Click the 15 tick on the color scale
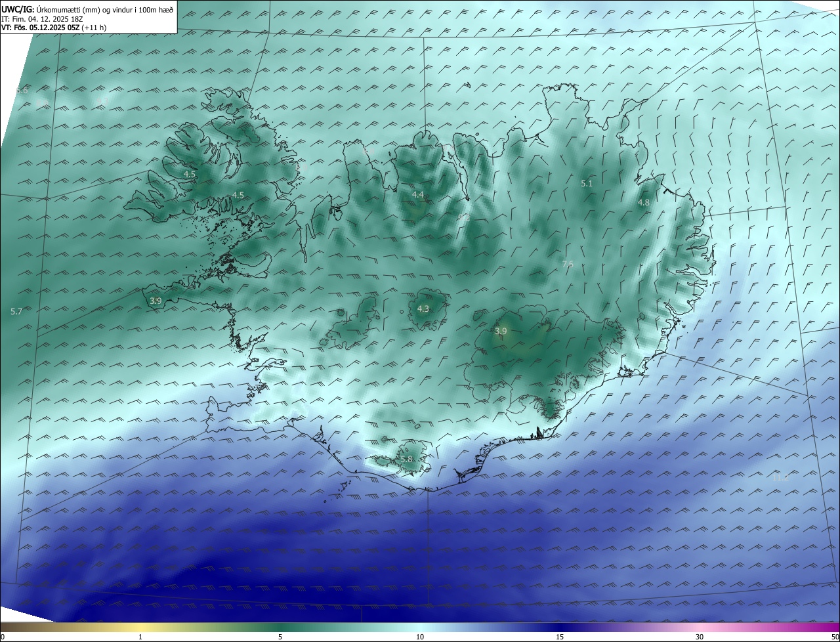The width and height of the screenshot is (840, 642). tap(560, 637)
